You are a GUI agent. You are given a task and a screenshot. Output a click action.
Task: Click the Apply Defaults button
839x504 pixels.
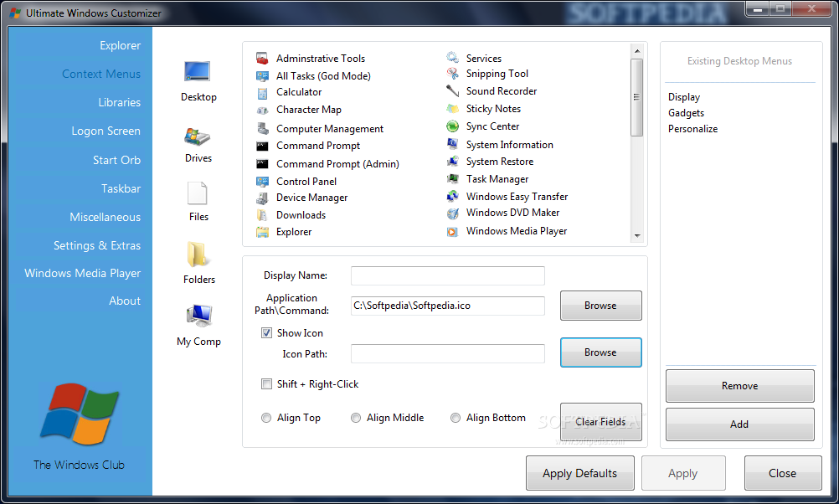pos(580,474)
